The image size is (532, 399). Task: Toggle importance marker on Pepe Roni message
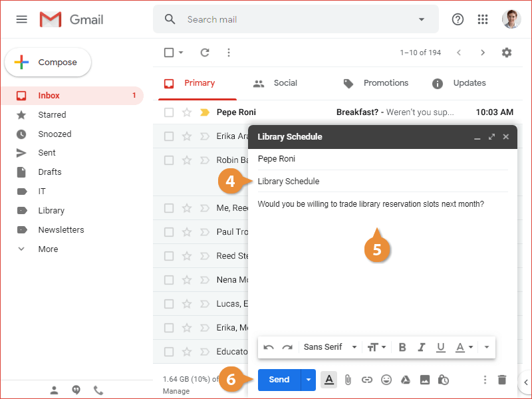205,112
